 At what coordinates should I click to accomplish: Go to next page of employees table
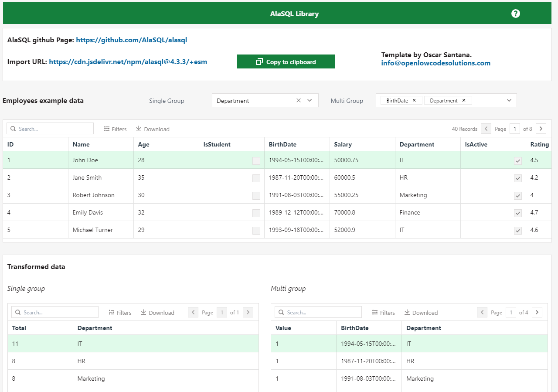point(541,129)
